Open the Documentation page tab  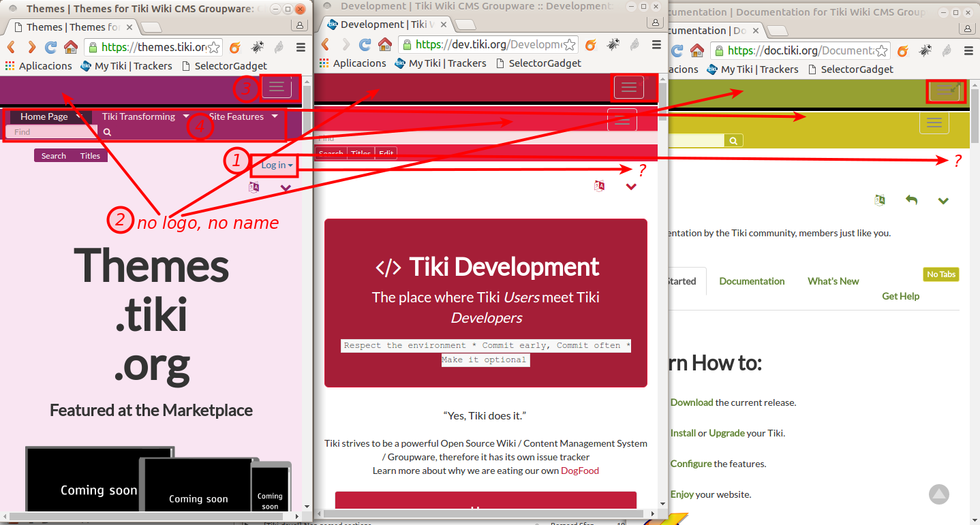click(x=752, y=281)
